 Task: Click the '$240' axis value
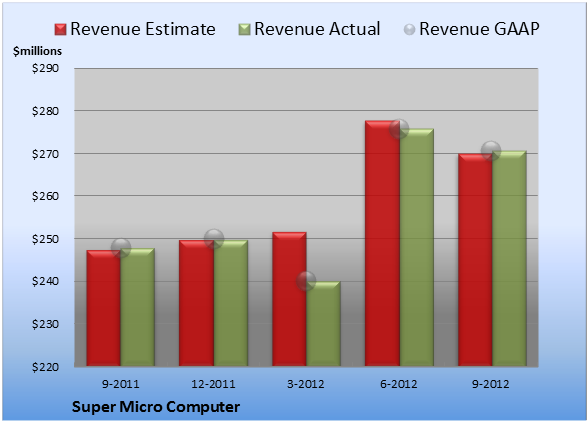45,281
